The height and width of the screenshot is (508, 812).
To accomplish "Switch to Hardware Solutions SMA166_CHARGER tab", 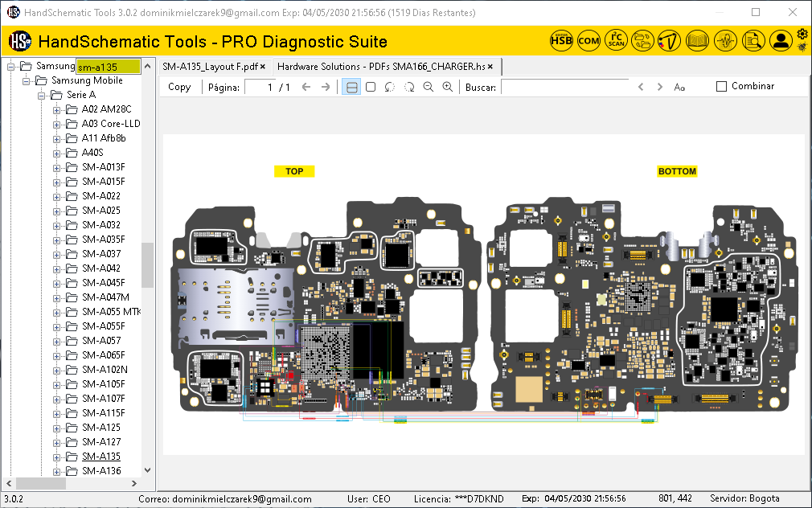I will point(381,66).
